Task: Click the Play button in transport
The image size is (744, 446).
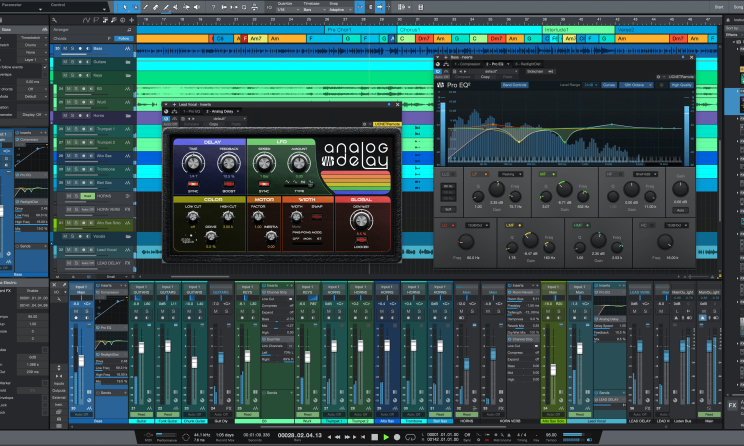Action: tap(386, 437)
